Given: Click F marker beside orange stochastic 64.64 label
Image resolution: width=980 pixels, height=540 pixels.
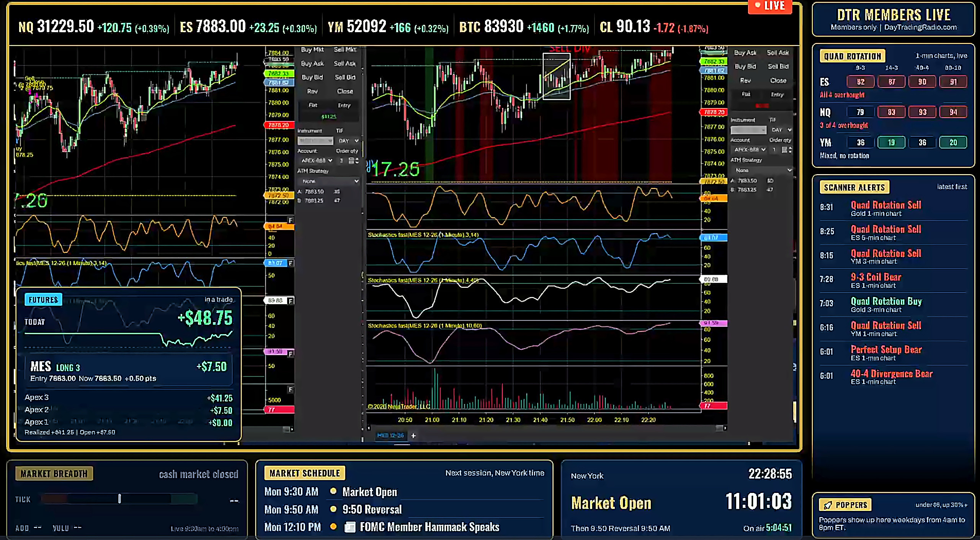Looking at the screenshot, I should click(x=291, y=220).
